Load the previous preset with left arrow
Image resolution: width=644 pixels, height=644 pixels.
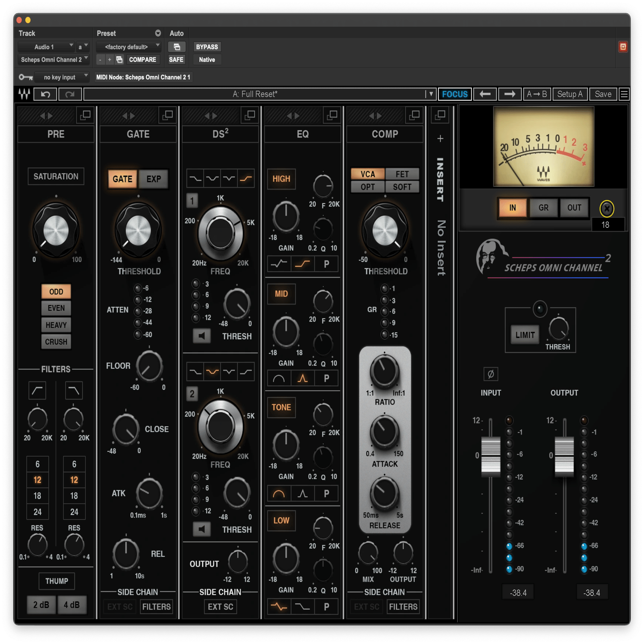click(485, 94)
